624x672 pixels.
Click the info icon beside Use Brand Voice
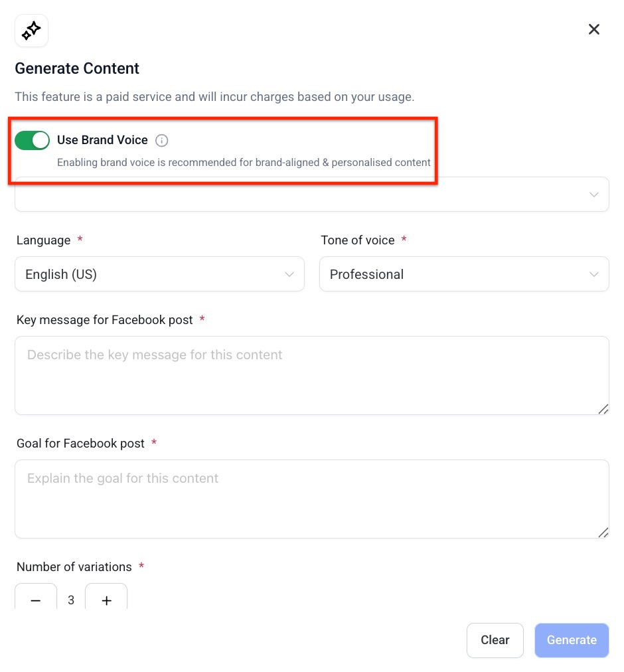pos(162,141)
